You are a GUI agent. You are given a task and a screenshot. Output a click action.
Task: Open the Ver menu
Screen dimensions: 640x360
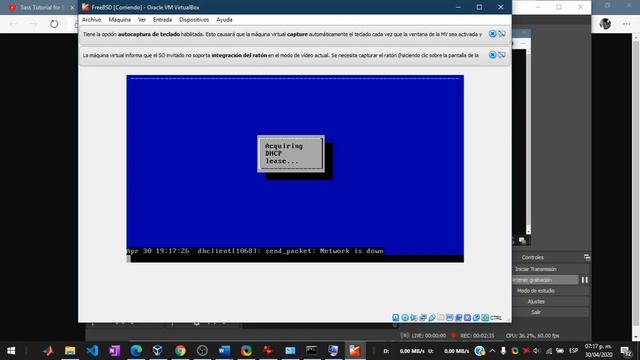(142, 20)
